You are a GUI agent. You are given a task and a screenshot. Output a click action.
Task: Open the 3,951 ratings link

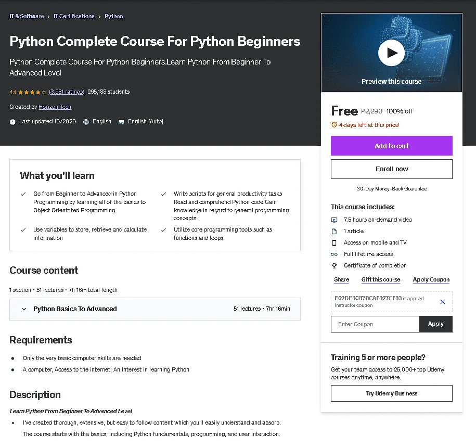point(67,92)
